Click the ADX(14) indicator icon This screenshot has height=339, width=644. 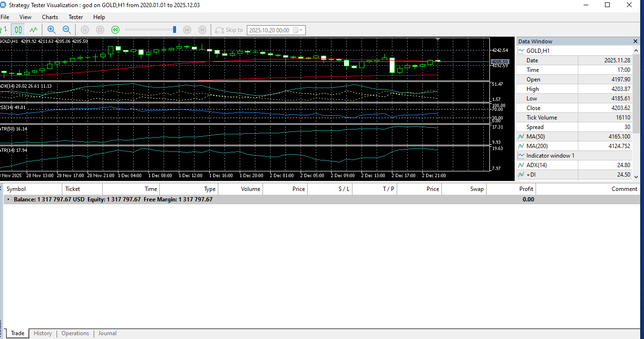(521, 165)
